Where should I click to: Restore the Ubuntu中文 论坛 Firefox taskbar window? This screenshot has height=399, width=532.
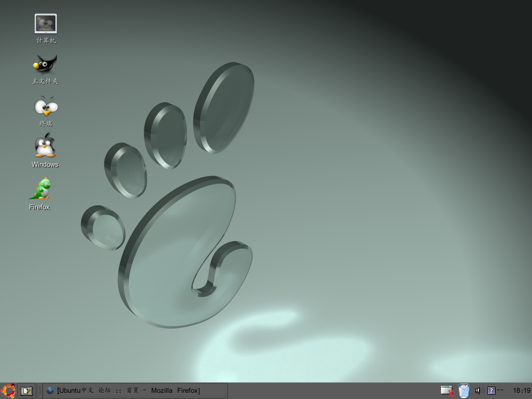click(x=135, y=391)
